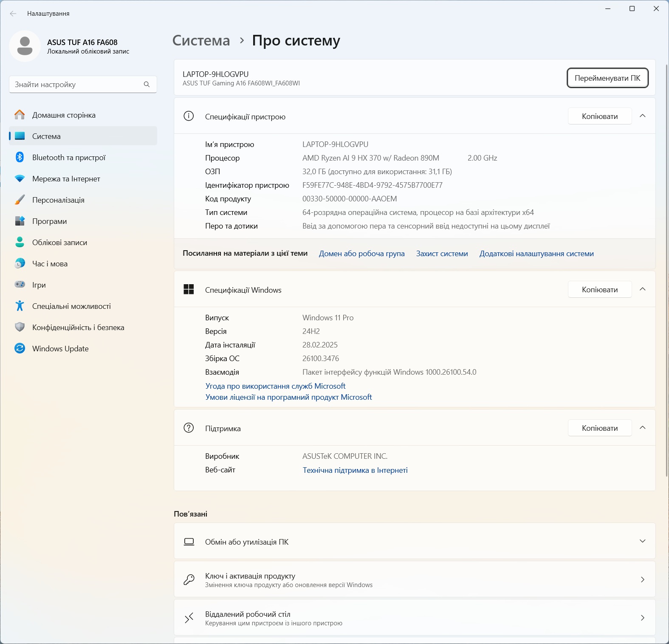
Task: Click the laptop icon for PC trade-in
Action: tap(189, 542)
